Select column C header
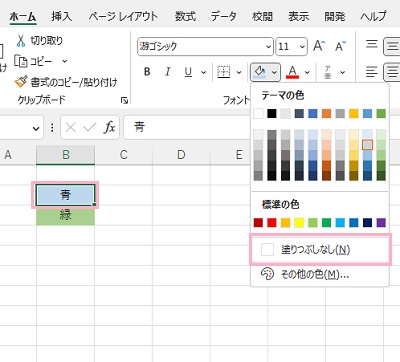Screen dimensions: 400x362 tap(124, 155)
